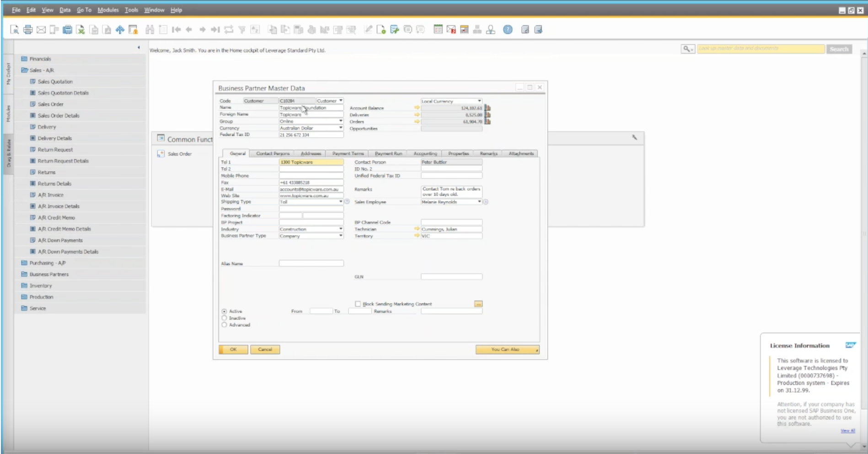Open the You Can Also dropdown button
This screenshot has width=868, height=454.
pos(507,350)
